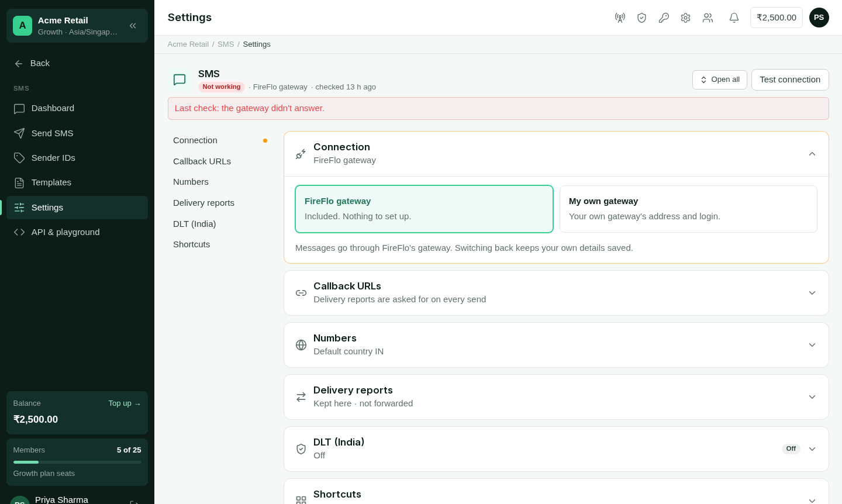This screenshot has height=504, width=842.
Task: Click the Templates document icon
Action: tap(19, 183)
